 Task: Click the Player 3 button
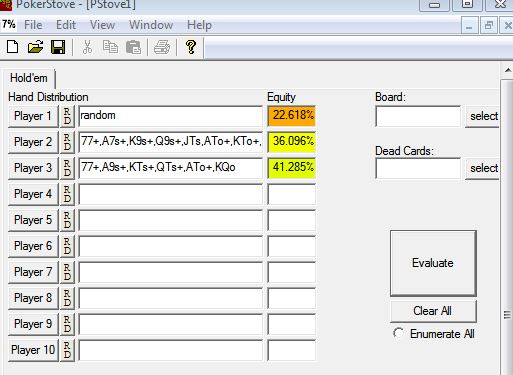pos(33,168)
